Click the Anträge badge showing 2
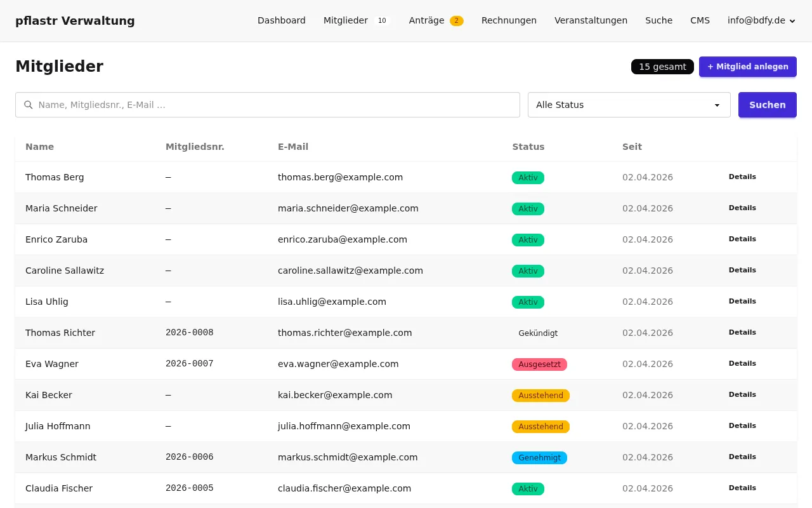812x508 pixels. tap(456, 21)
